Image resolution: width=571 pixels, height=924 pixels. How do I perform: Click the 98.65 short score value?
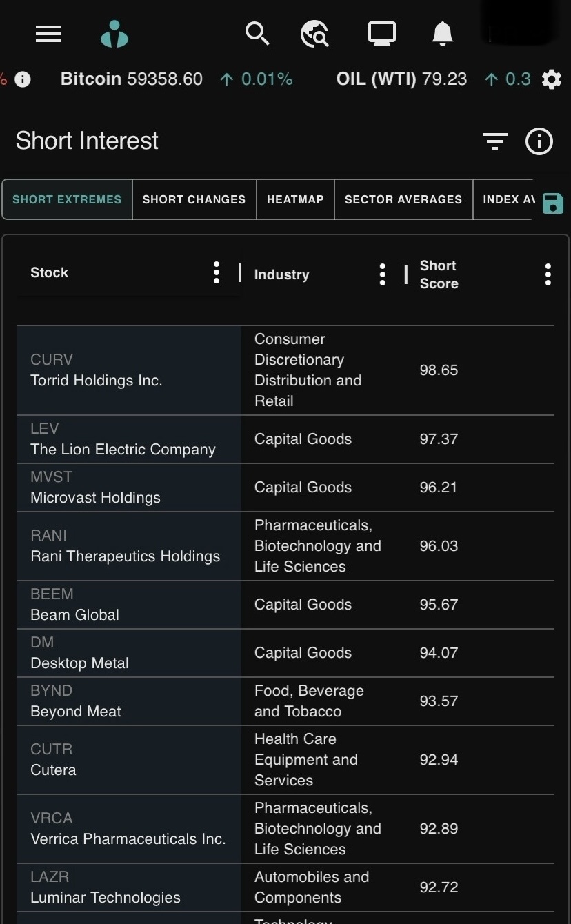click(x=439, y=370)
